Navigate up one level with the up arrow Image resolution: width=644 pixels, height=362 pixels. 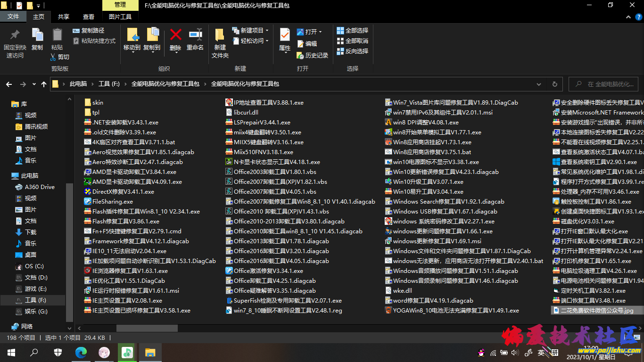click(44, 83)
